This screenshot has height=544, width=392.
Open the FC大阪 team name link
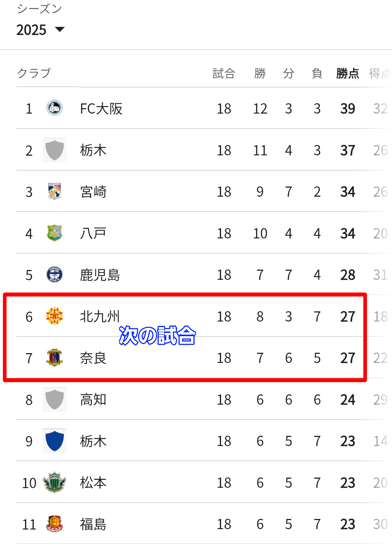[101, 109]
